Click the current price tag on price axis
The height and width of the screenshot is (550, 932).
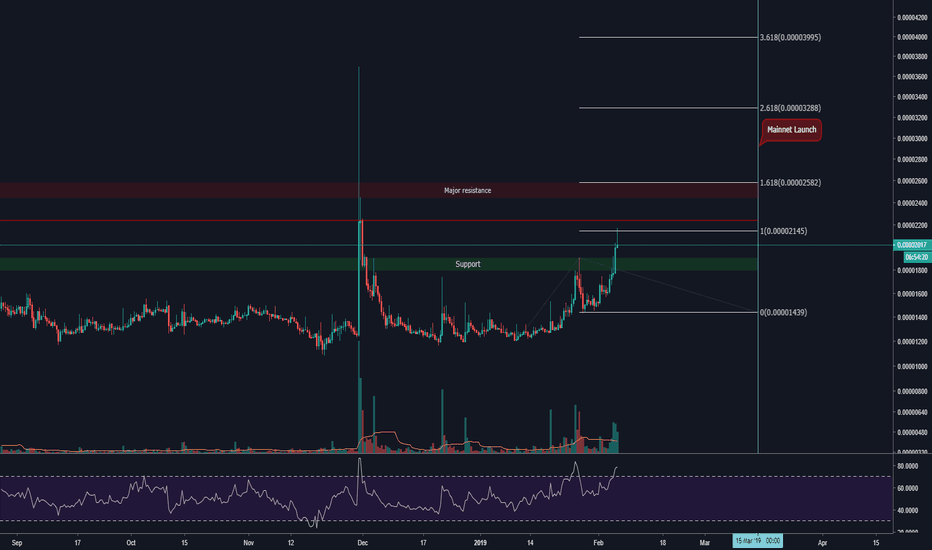coord(912,245)
